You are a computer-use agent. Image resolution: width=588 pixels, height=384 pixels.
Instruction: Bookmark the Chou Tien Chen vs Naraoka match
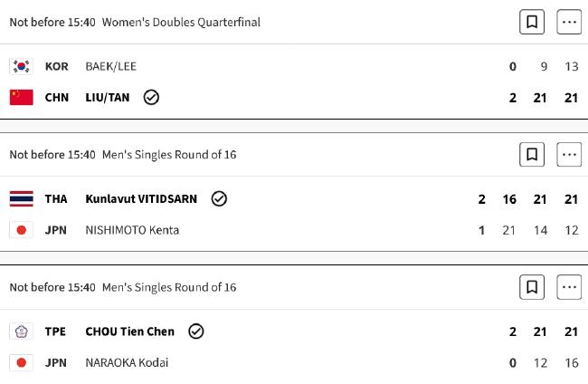click(x=532, y=287)
